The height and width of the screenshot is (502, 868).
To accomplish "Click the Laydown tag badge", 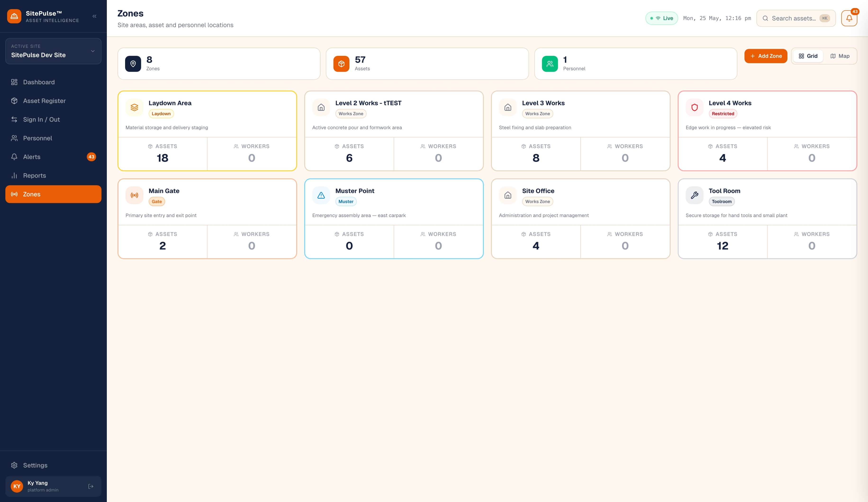I will click(161, 114).
